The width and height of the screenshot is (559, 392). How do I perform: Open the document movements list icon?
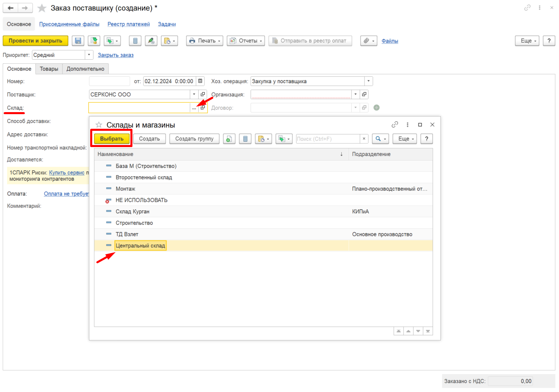[135, 41]
